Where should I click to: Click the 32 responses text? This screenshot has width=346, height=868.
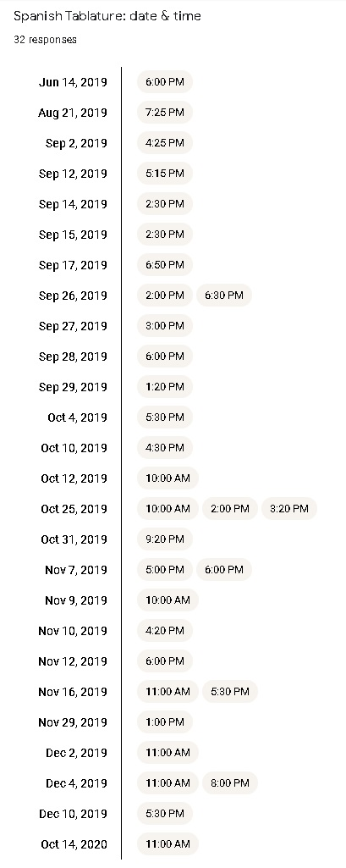coord(46,40)
